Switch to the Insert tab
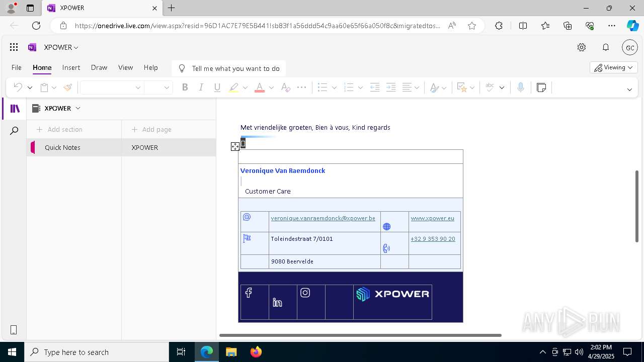The image size is (644, 362). click(x=71, y=67)
